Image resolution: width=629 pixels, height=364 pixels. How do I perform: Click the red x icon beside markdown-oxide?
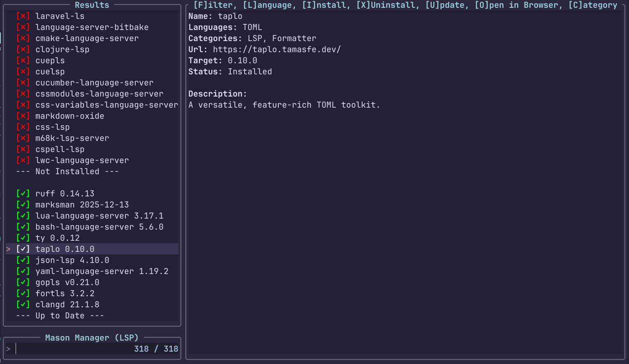tap(23, 116)
